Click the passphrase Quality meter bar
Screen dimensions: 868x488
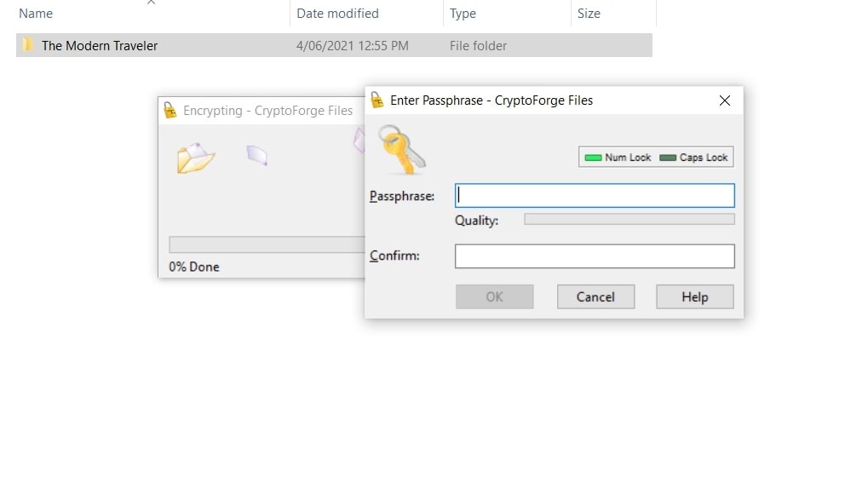coord(629,219)
